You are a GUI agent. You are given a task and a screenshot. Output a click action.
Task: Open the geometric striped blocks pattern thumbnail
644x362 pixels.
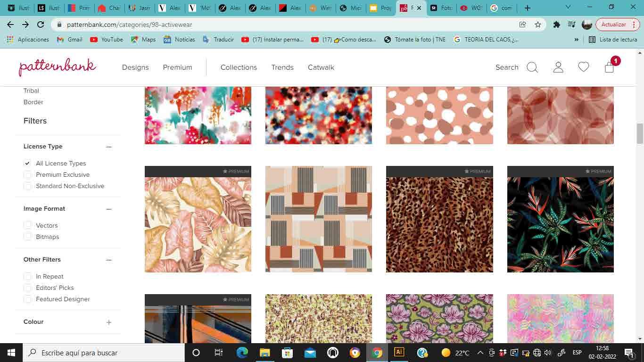coord(319,219)
